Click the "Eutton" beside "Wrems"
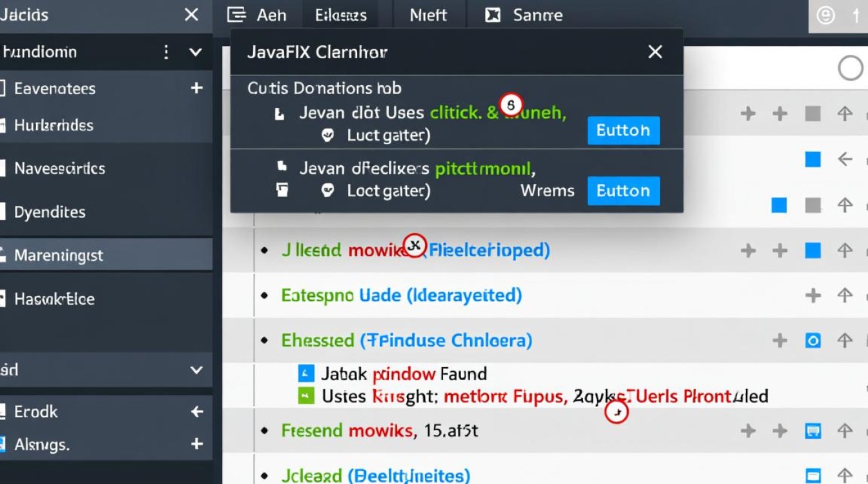Screen dimensions: 868x484 (x=623, y=190)
